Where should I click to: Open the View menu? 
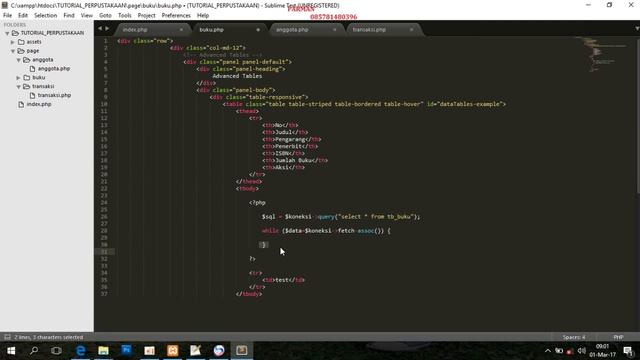[x=87, y=16]
